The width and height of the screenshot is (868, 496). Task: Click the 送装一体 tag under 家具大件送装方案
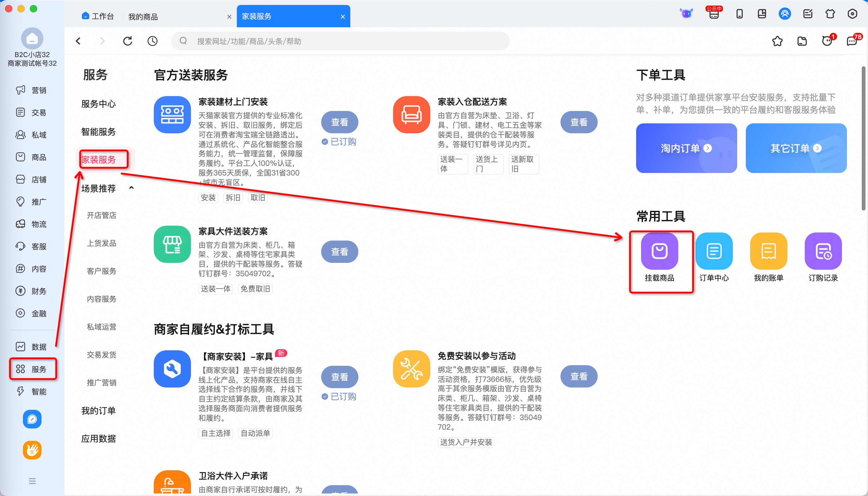click(216, 289)
